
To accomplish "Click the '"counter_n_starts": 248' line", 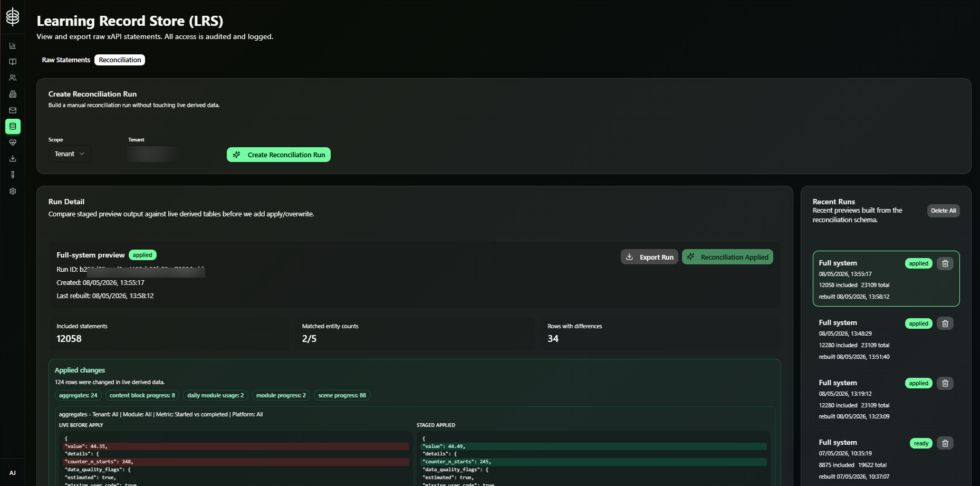I will (x=236, y=462).
